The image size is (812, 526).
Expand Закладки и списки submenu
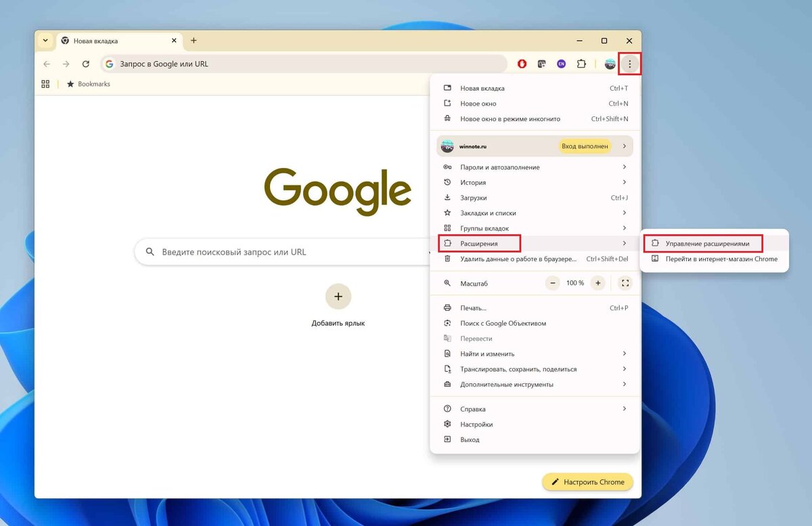click(535, 213)
